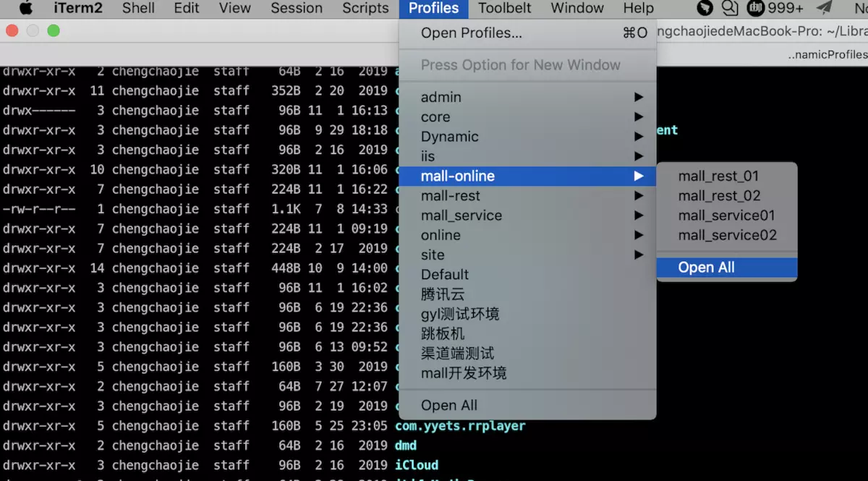The width and height of the screenshot is (868, 481).
Task: Open the iTerm2 application menu
Action: [78, 8]
